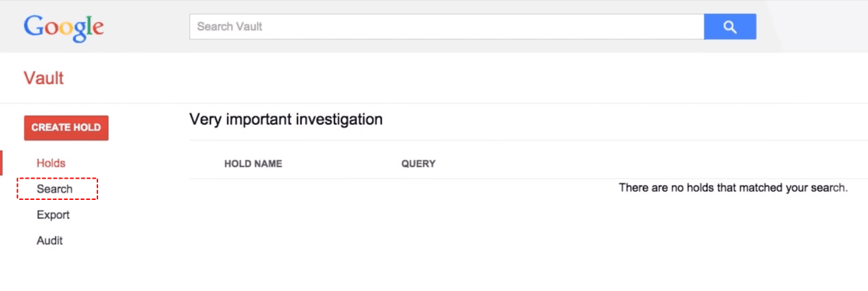Viewport: 868px width, 291px height.
Task: Click the gray header area right of search button
Action: (x=816, y=27)
